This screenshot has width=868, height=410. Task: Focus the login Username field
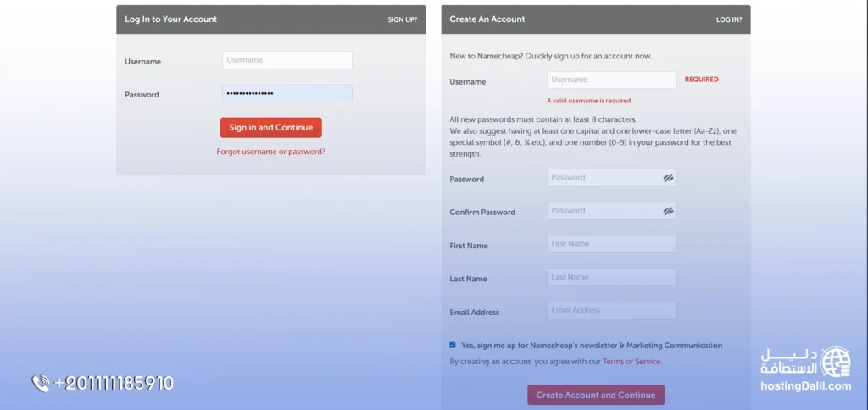click(287, 60)
